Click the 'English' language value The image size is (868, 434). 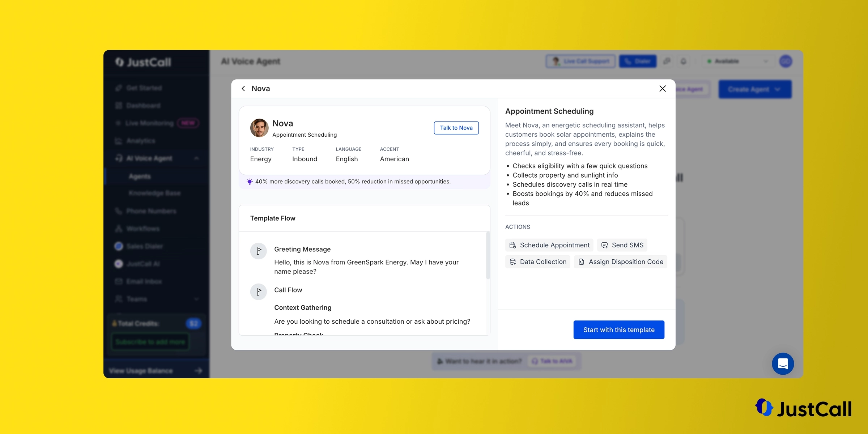coord(347,159)
